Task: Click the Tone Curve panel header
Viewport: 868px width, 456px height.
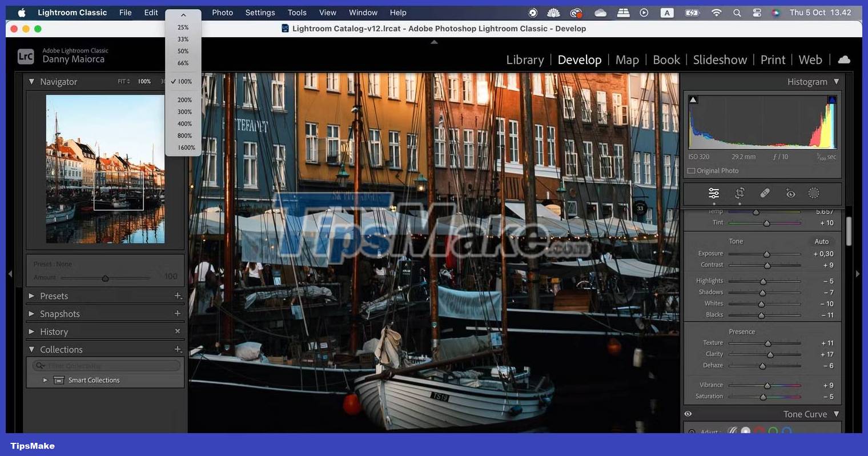Action: point(806,414)
